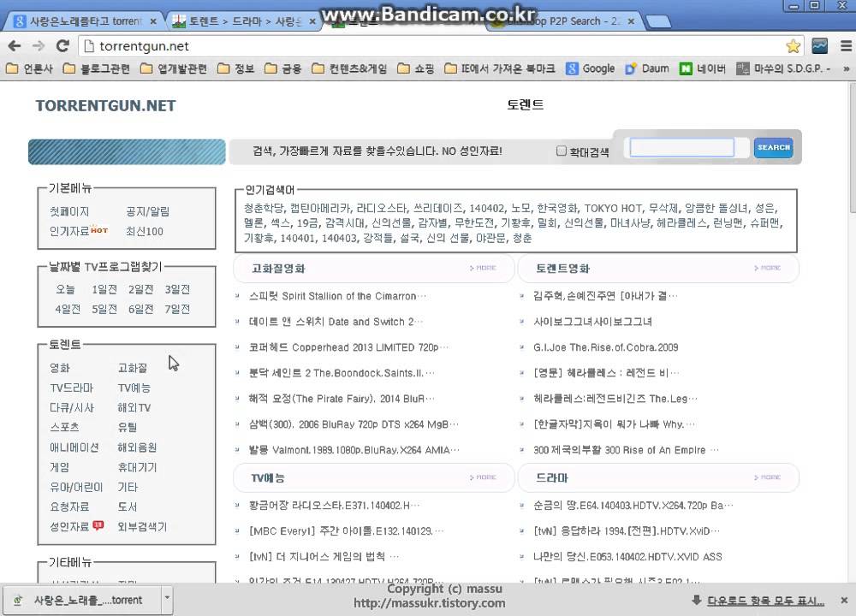The height and width of the screenshot is (616, 856).
Task: Reload the page with refresh icon
Action: pos(62,46)
